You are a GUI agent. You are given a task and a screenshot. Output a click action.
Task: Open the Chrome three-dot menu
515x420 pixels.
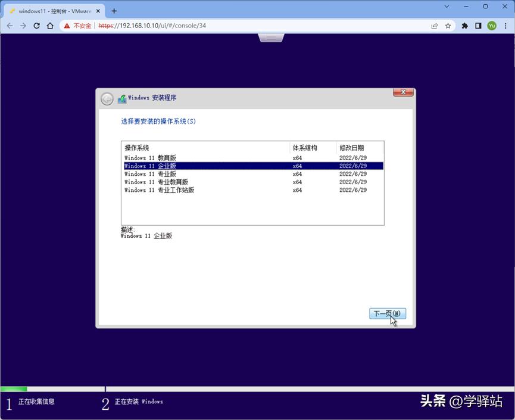505,26
